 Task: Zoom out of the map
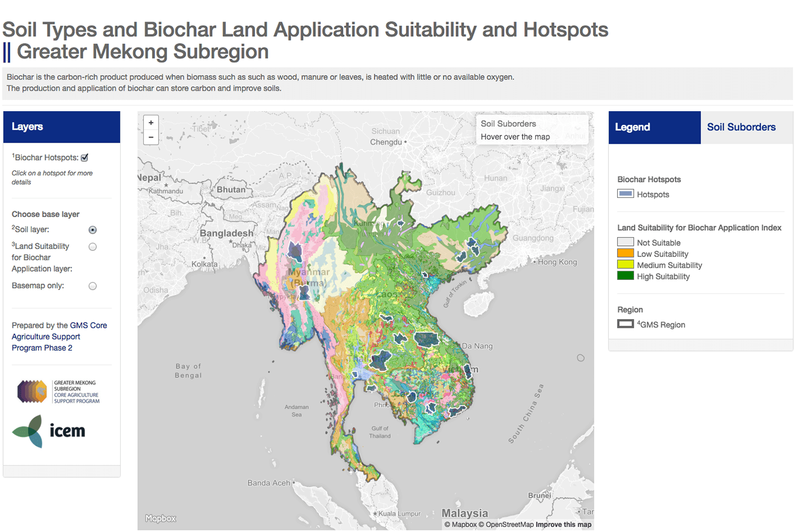click(x=151, y=137)
